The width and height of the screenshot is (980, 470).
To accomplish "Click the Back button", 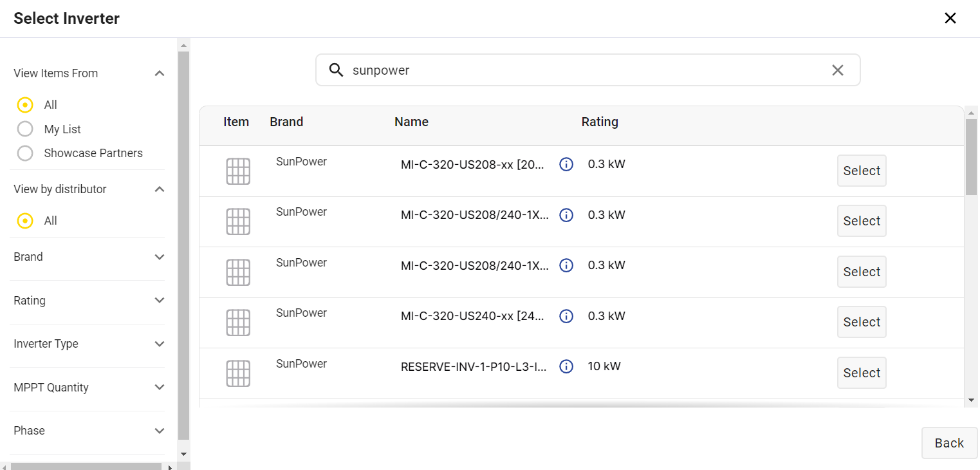I will point(949,443).
